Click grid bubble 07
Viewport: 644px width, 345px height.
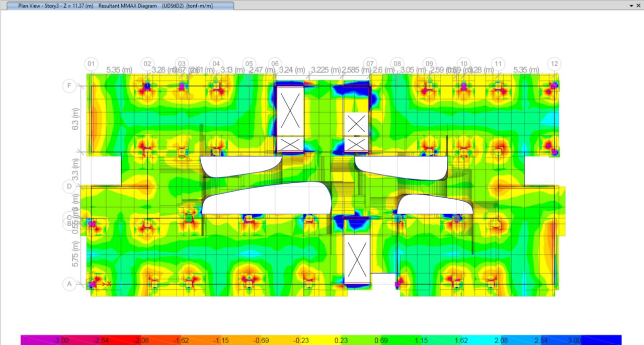click(370, 64)
